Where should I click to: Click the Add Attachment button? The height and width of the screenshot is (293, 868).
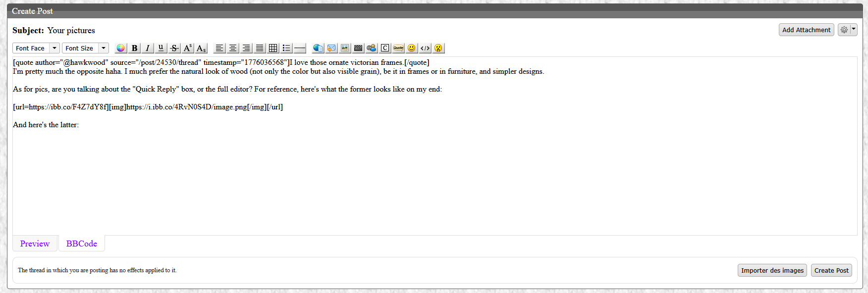pyautogui.click(x=807, y=30)
